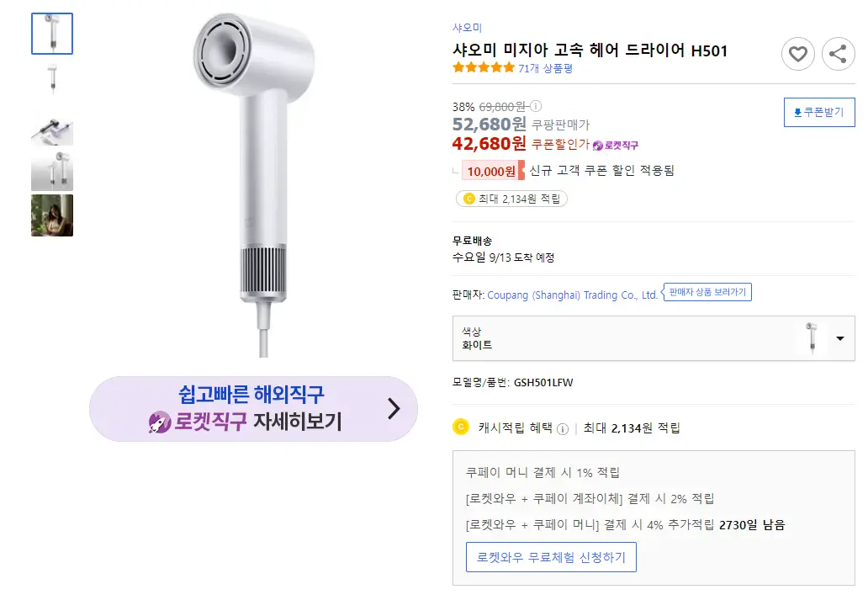Screen dimensions: 868x600
Task: Click the heart icon to add to wishlist
Action: pyautogui.click(x=797, y=54)
